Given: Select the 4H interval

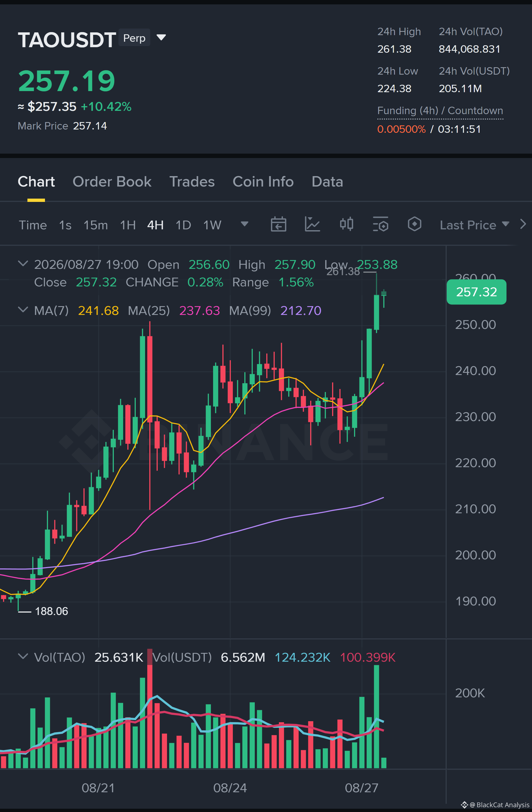Looking at the screenshot, I should 155,225.
